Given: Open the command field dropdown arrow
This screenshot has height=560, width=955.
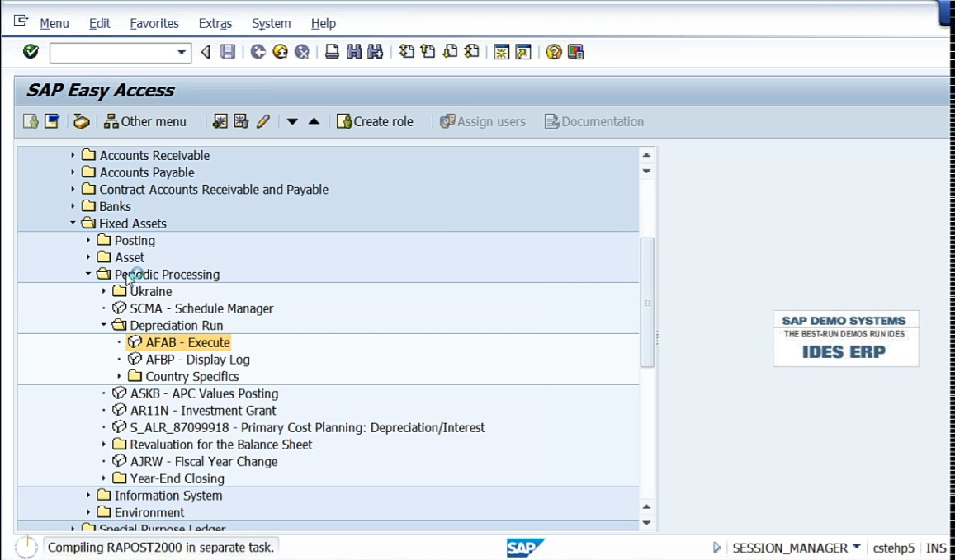Looking at the screenshot, I should pos(182,52).
